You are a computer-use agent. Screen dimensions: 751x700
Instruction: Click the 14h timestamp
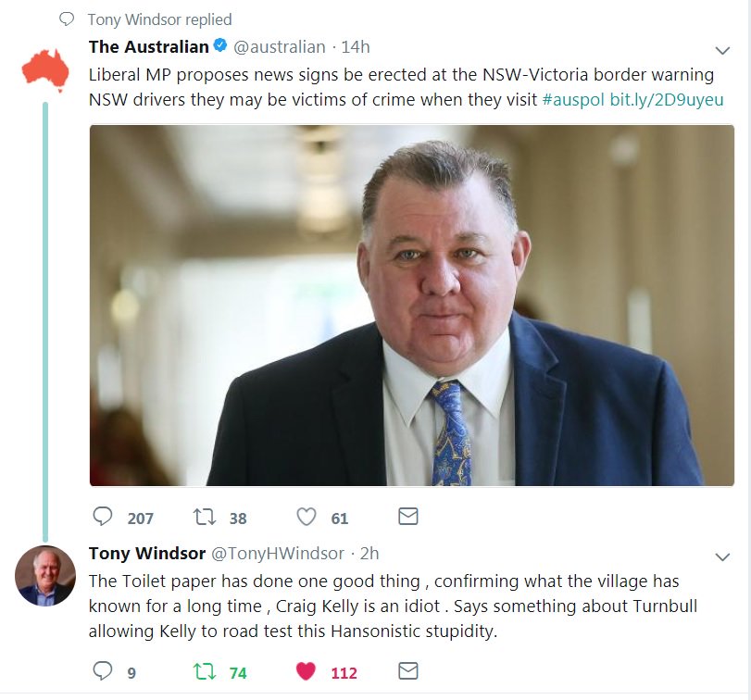click(x=356, y=47)
